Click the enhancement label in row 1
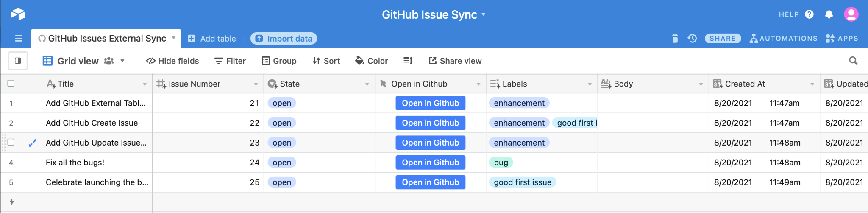Viewport: 868px width, 213px height. coord(519,103)
